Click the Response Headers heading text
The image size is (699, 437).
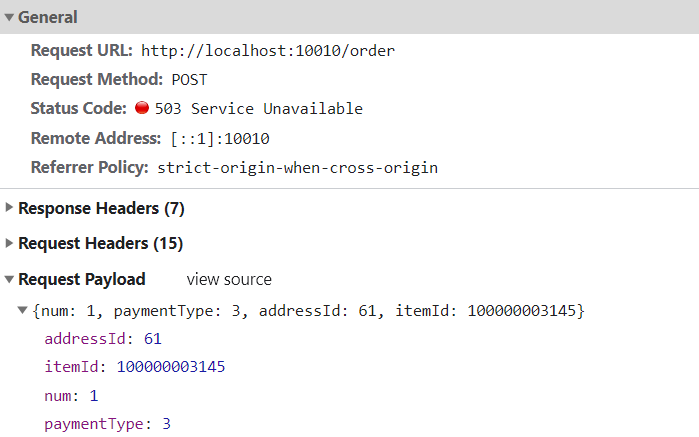point(101,208)
